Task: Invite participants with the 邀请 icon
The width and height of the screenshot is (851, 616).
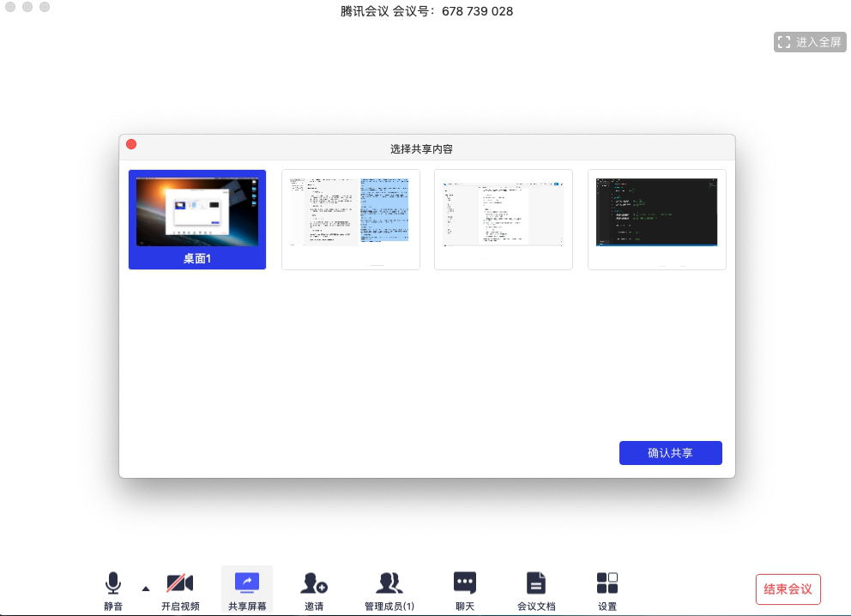Action: pos(314,589)
